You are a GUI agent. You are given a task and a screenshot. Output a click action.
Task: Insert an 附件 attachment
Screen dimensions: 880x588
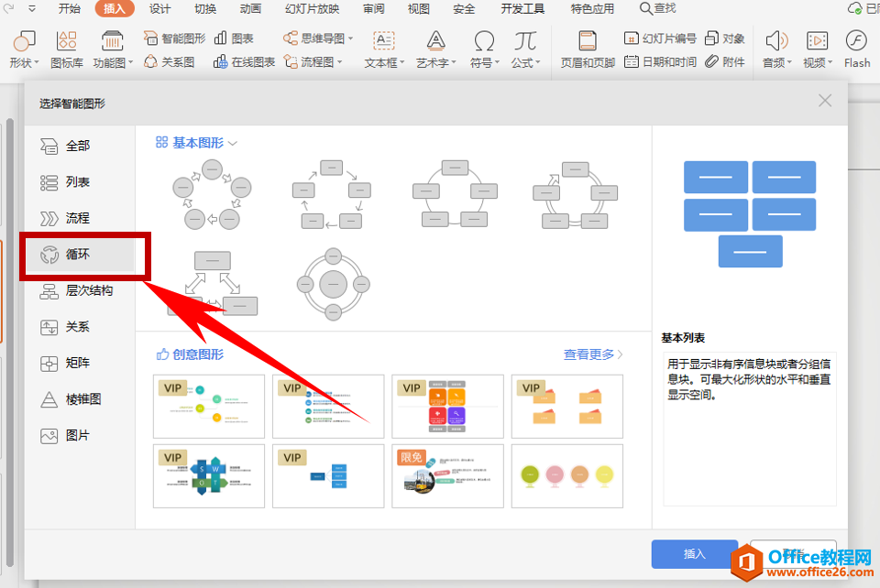pyautogui.click(x=724, y=61)
